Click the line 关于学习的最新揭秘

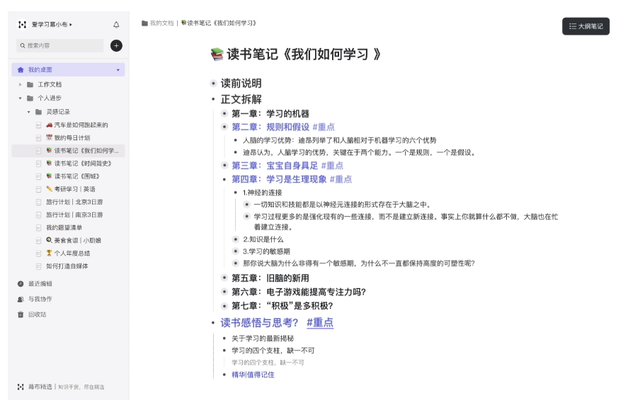[262, 339]
